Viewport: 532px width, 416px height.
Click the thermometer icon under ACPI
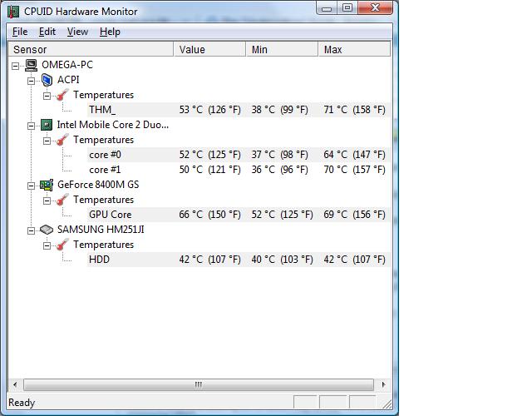coord(62,95)
